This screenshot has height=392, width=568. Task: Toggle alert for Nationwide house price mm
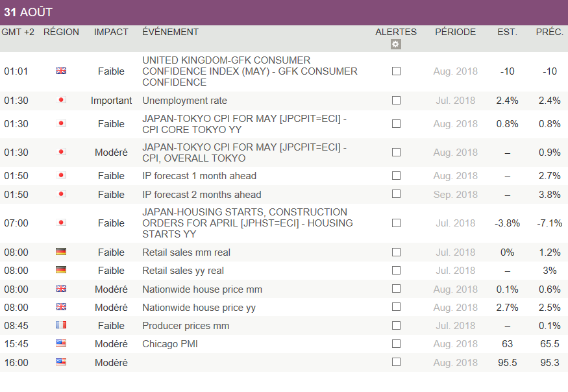pos(396,289)
